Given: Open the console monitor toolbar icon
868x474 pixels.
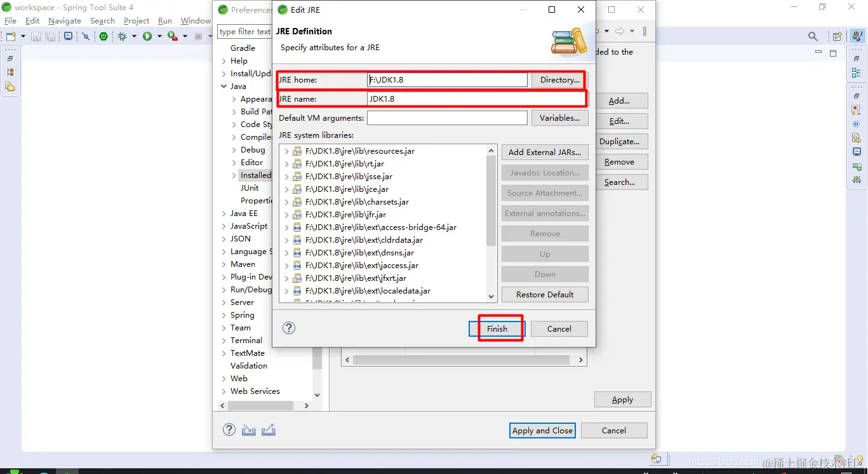Looking at the screenshot, I should (69, 36).
